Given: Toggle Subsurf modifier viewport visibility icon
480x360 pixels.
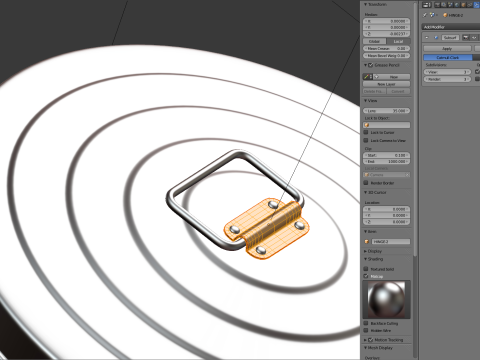Looking at the screenshot, I should [474, 37].
